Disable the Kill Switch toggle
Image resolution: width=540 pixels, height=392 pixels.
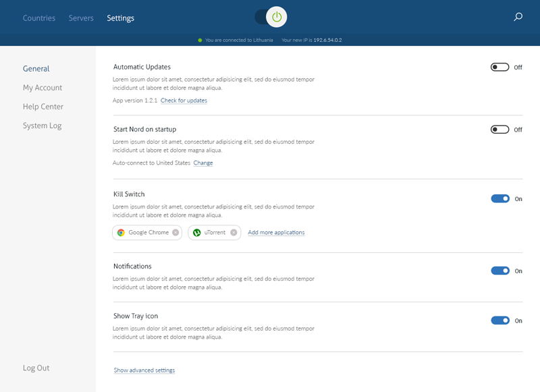pyautogui.click(x=500, y=198)
